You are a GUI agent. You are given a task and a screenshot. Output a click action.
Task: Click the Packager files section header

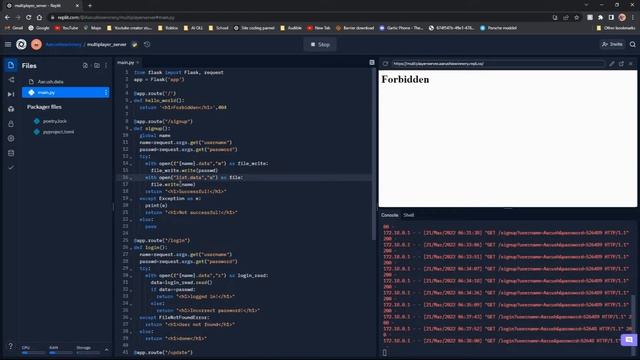pos(44,107)
